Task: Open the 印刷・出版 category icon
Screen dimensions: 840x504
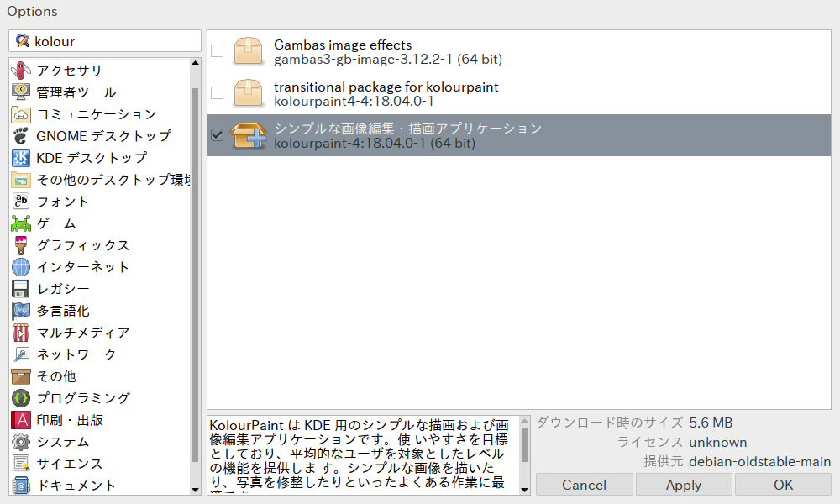Action: tap(21, 420)
